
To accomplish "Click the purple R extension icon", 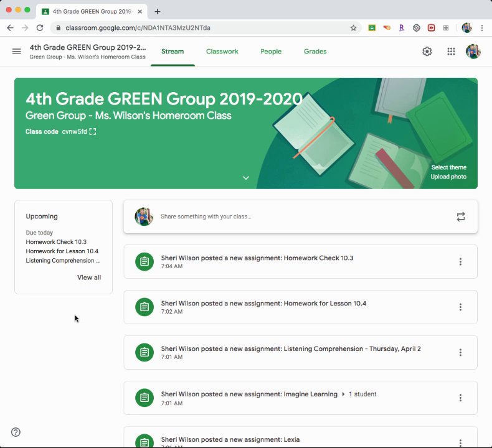I will 401,28.
